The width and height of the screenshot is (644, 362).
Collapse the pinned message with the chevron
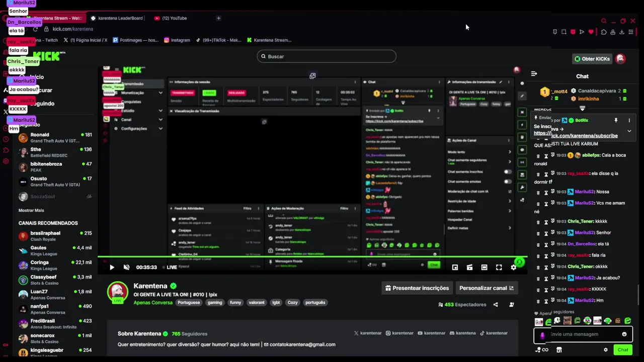coord(629,131)
